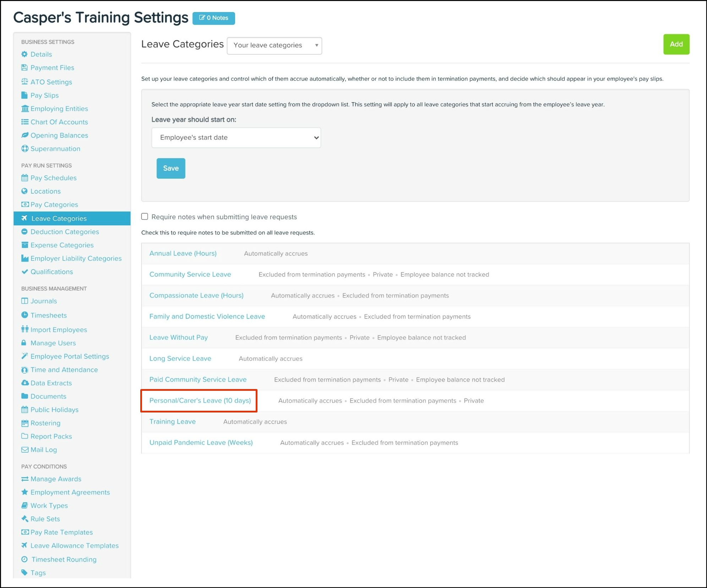Click the ATO Settings scales icon
This screenshot has width=707, height=588.
point(24,82)
